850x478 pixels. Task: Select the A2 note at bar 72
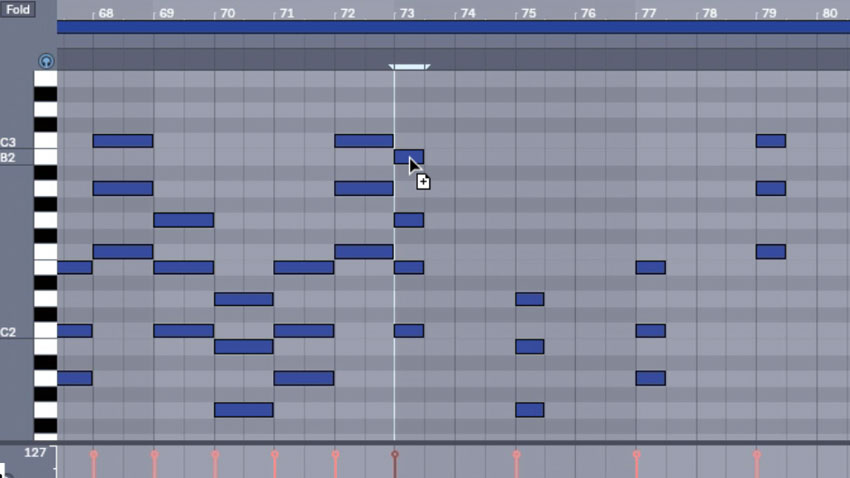click(x=364, y=189)
